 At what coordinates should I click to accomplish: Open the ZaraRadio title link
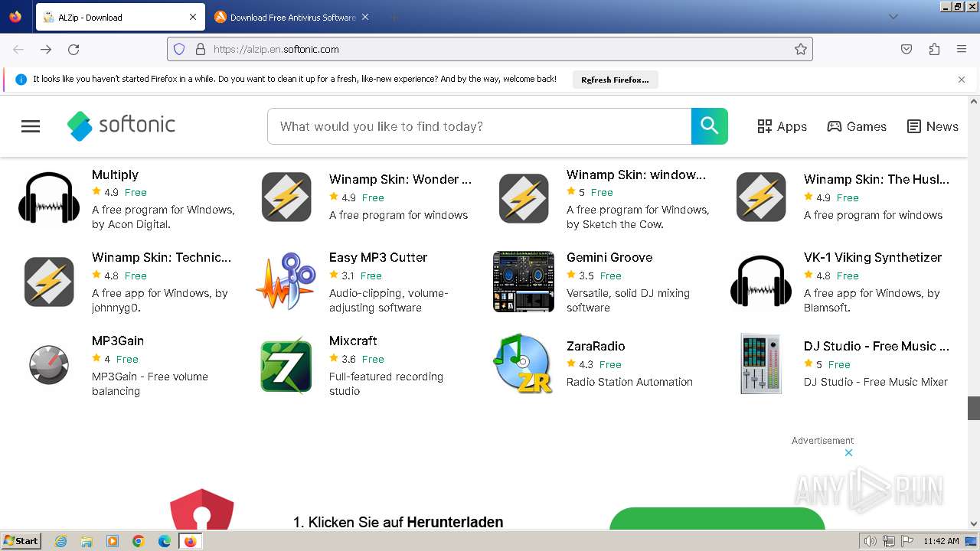pos(596,346)
